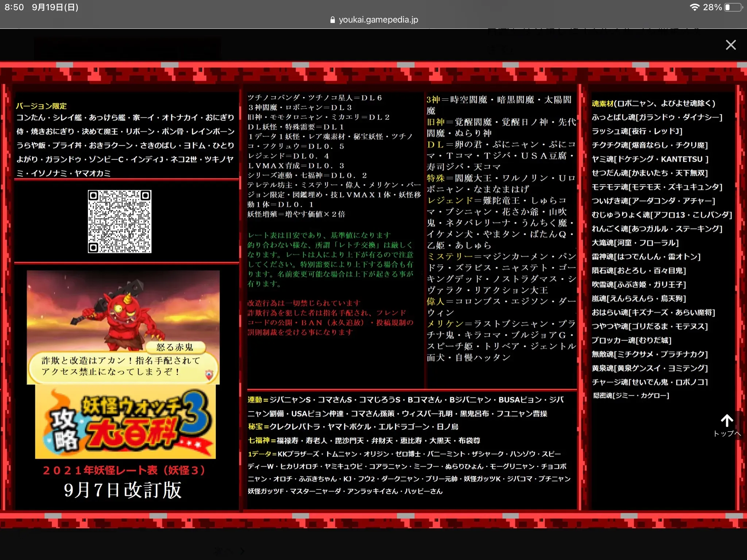Tap the 七福神 yellow label
The height and width of the screenshot is (560, 747).
click(x=259, y=440)
